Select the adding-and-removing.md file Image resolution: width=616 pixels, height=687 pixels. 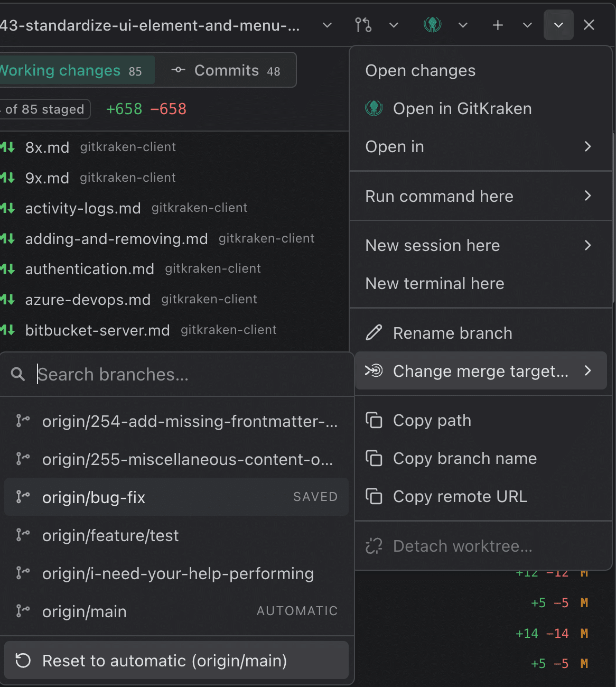click(174, 238)
